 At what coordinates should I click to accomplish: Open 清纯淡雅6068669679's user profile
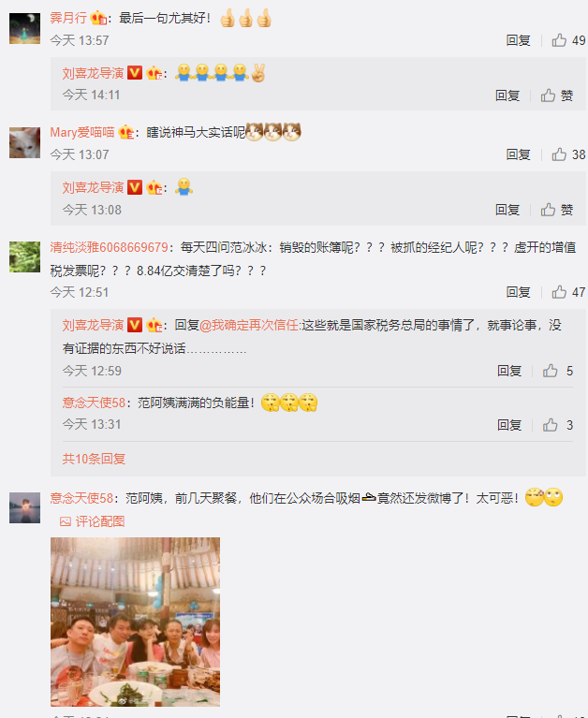point(109,247)
